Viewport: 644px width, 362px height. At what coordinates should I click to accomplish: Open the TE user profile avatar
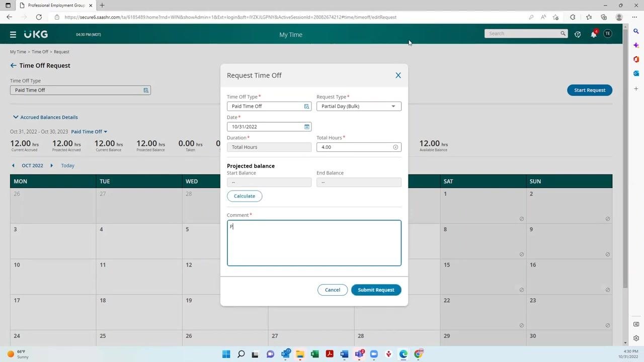(608, 34)
